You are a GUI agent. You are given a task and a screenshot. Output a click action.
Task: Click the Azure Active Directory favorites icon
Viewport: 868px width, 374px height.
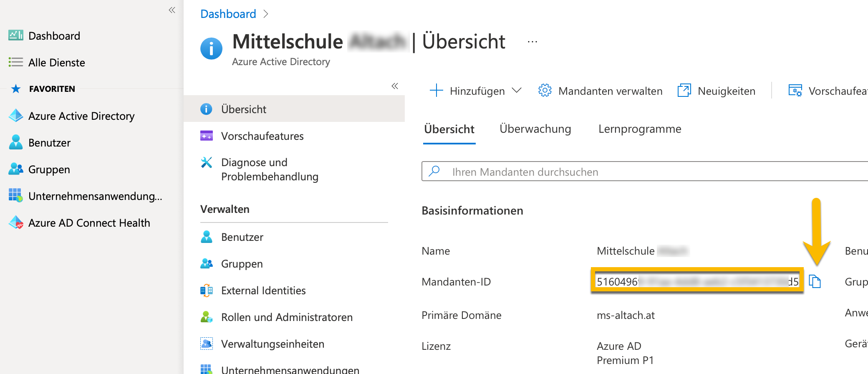16,116
